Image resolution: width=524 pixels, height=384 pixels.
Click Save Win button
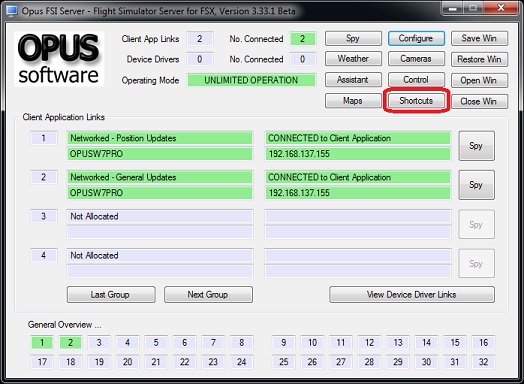(479, 38)
